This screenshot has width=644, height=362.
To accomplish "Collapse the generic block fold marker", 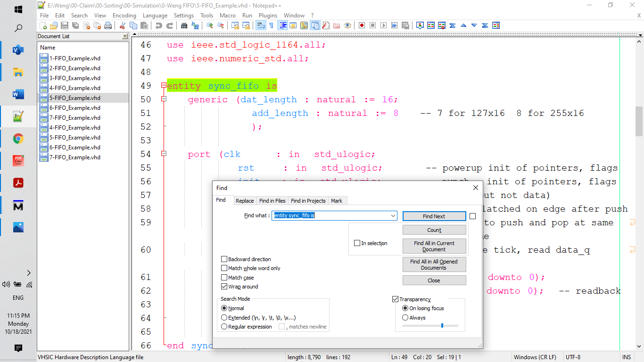I will click(164, 99).
